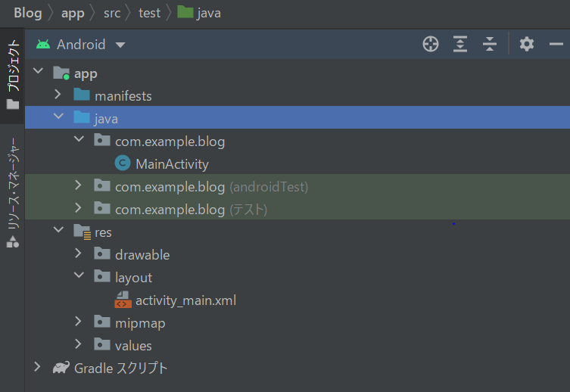Screen dimensions: 570x392
Task: Collapse the java folder
Action: pyautogui.click(x=58, y=119)
